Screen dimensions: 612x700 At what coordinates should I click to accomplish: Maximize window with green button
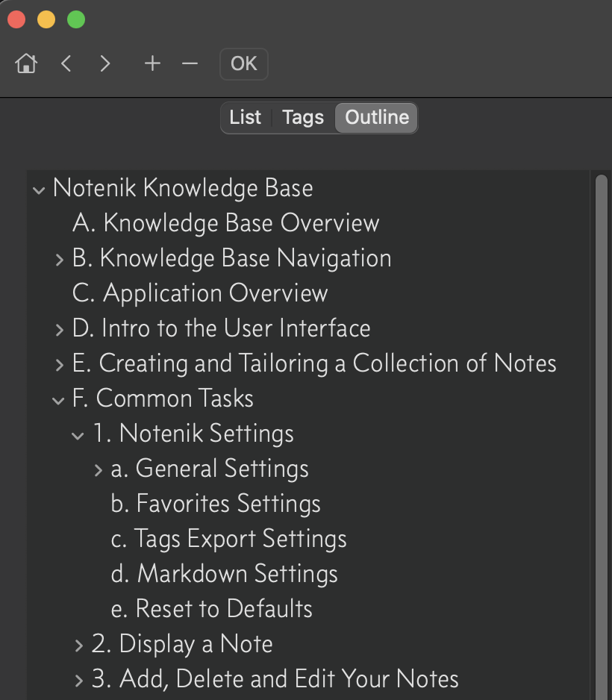coord(76,19)
